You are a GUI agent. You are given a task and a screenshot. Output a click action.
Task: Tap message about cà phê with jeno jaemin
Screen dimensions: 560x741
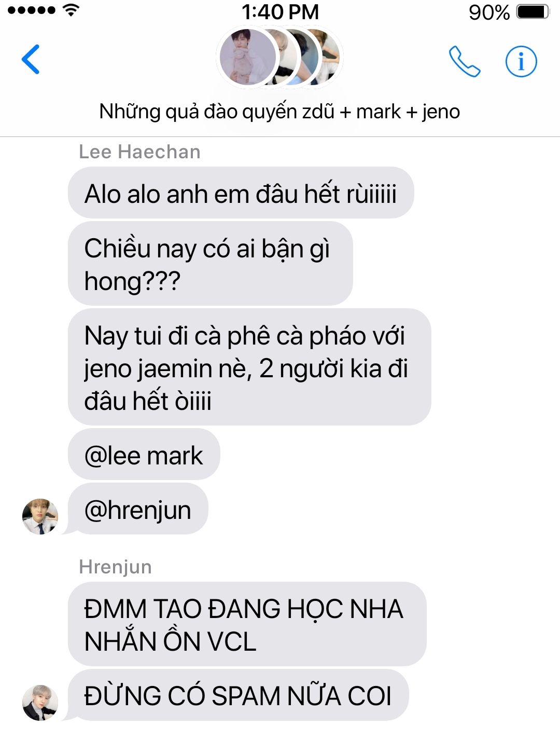249,367
